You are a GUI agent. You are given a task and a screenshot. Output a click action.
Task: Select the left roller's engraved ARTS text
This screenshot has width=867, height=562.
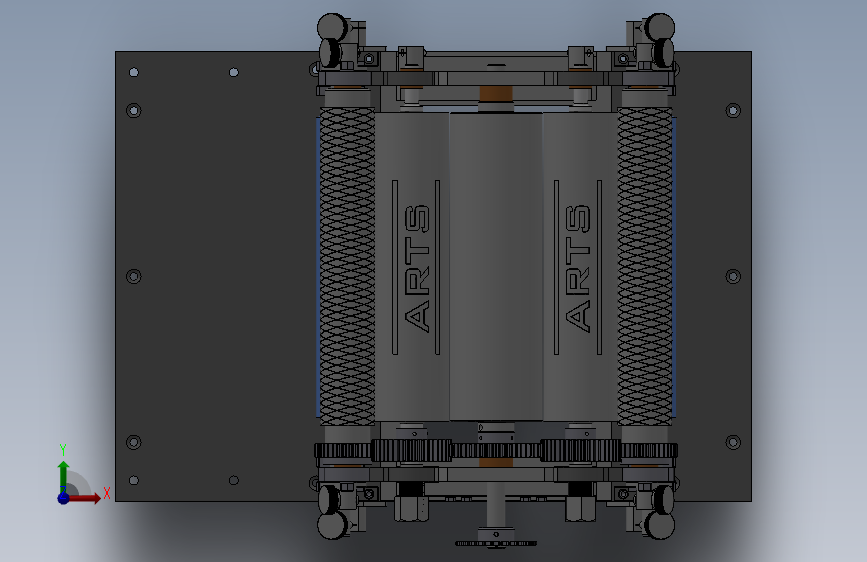click(x=417, y=268)
